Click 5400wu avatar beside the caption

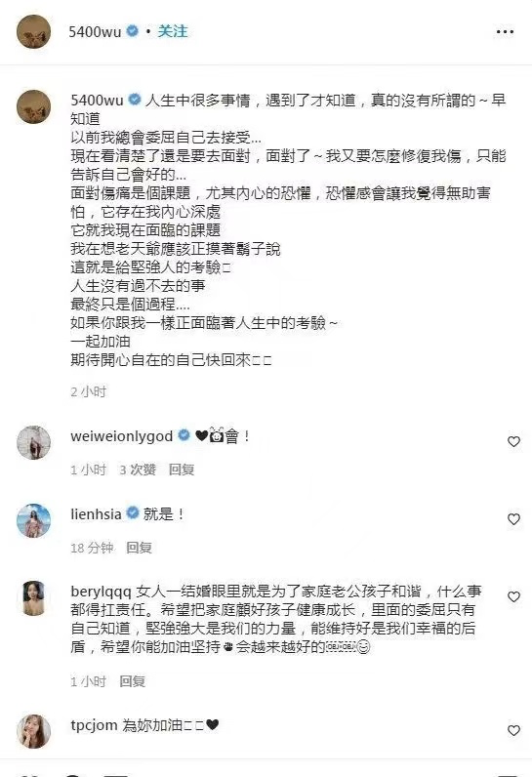(34, 106)
